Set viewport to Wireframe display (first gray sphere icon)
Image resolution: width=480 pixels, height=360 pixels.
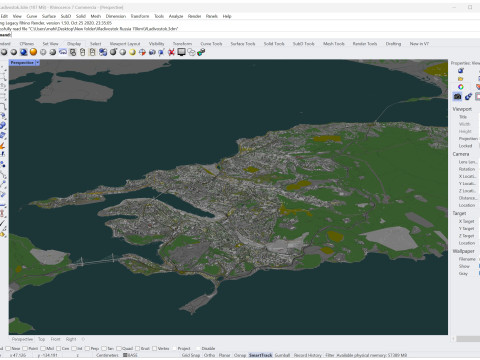[4, 52]
